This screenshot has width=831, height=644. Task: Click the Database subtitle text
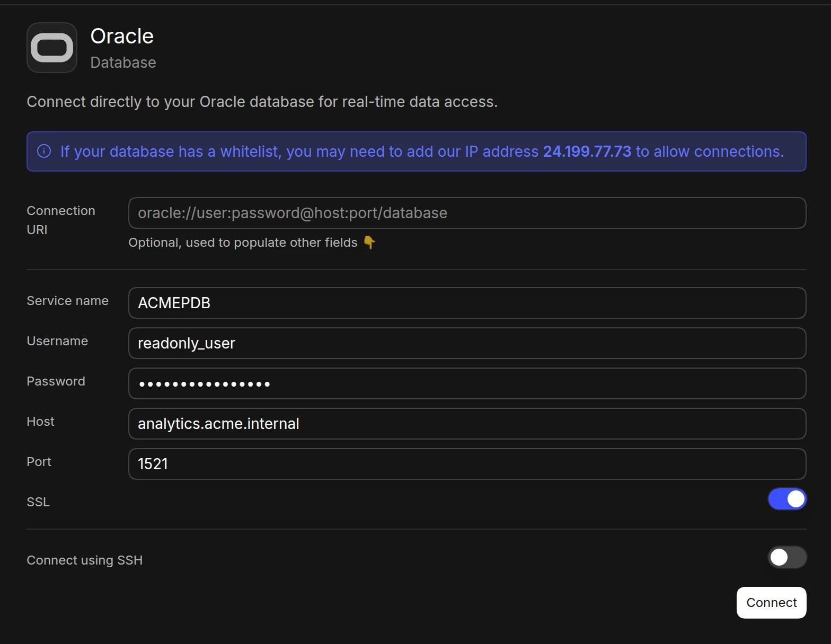coord(123,62)
